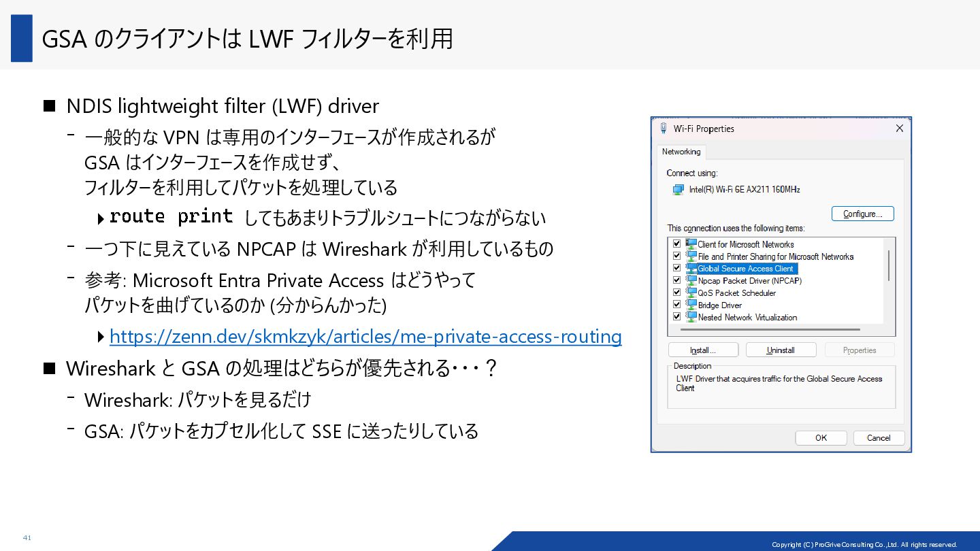Open the zenn.dev me-private-access-routing link
Image resolution: width=980 pixels, height=551 pixels.
(365, 337)
